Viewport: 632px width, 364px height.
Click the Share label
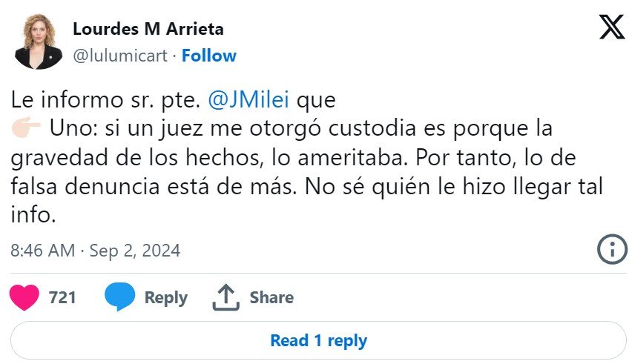pyautogui.click(x=271, y=297)
